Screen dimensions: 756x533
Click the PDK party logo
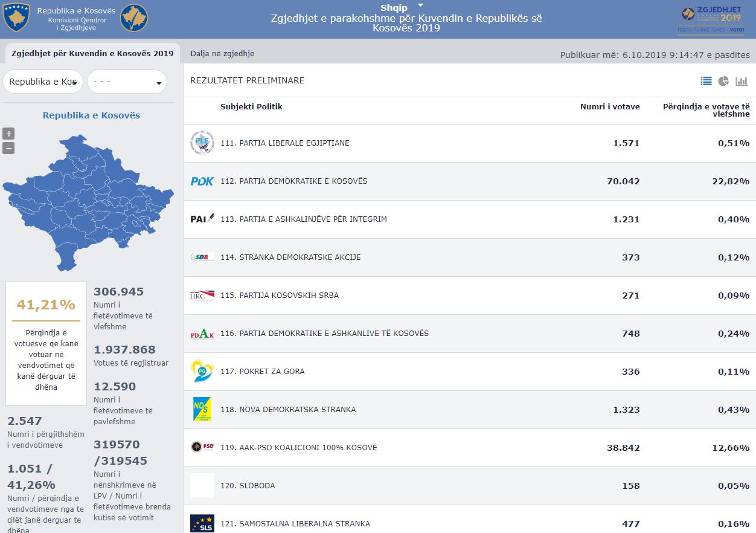[x=202, y=181]
